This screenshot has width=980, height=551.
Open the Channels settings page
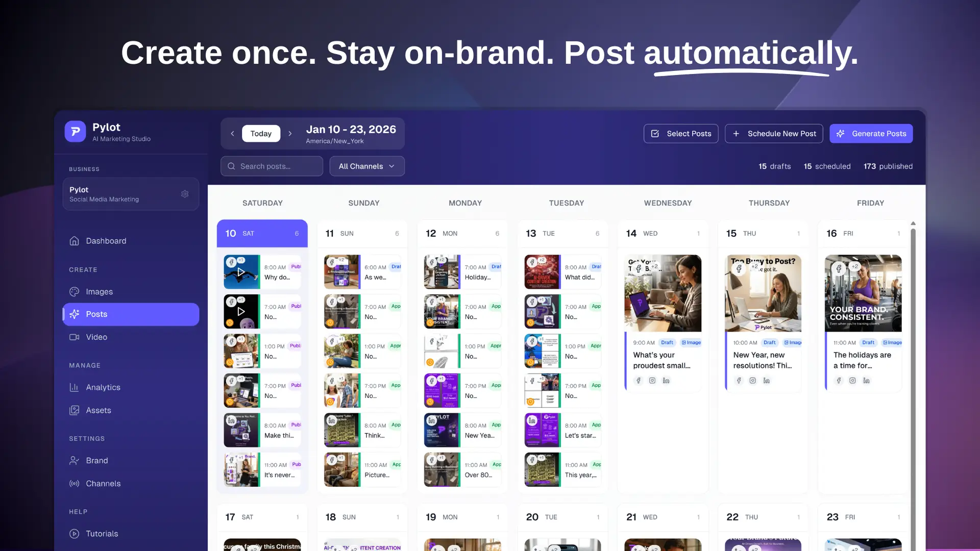click(103, 483)
